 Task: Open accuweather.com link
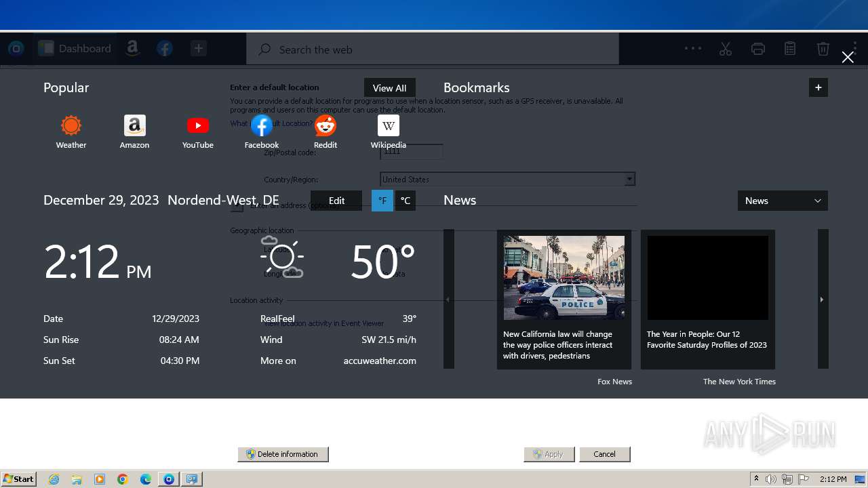(x=380, y=361)
